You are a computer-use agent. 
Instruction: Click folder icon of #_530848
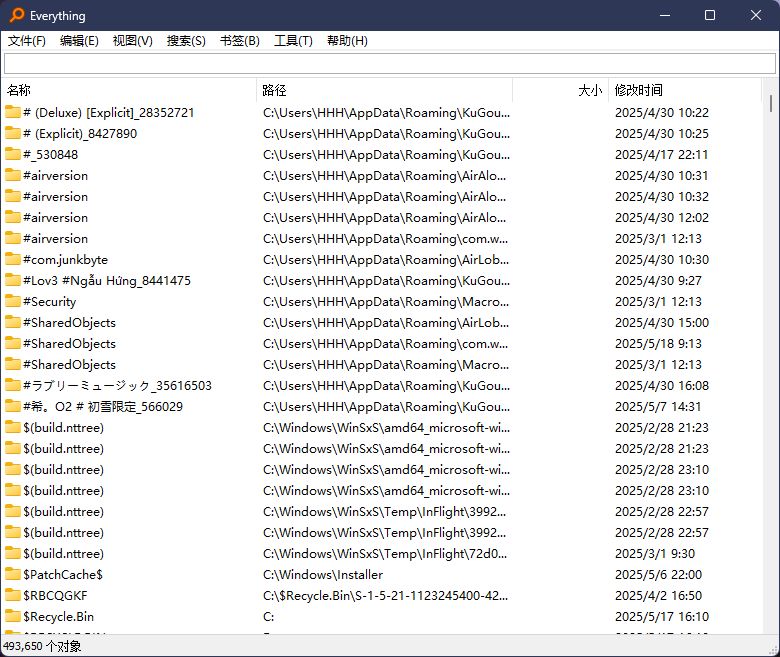[x=12, y=154]
